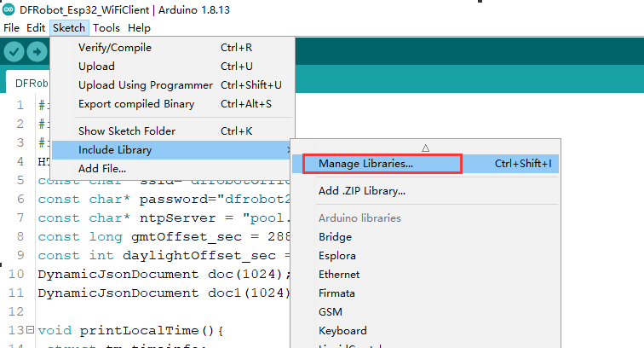Collapse function at line 13 fold marker
Image resolution: width=644 pixels, height=348 pixels.
[30, 329]
